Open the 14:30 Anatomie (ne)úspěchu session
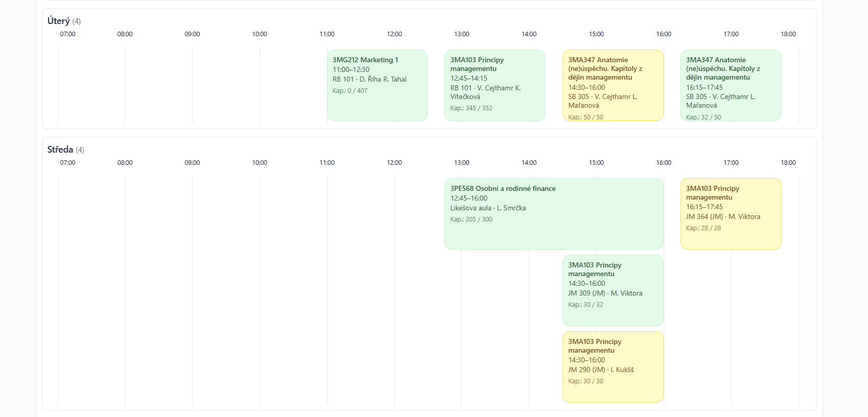The image size is (868, 417). click(x=613, y=84)
